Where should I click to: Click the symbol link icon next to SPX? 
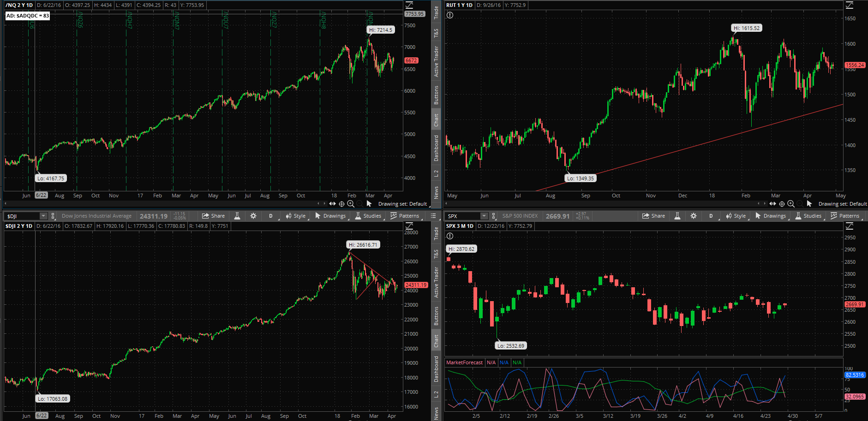[x=494, y=216]
